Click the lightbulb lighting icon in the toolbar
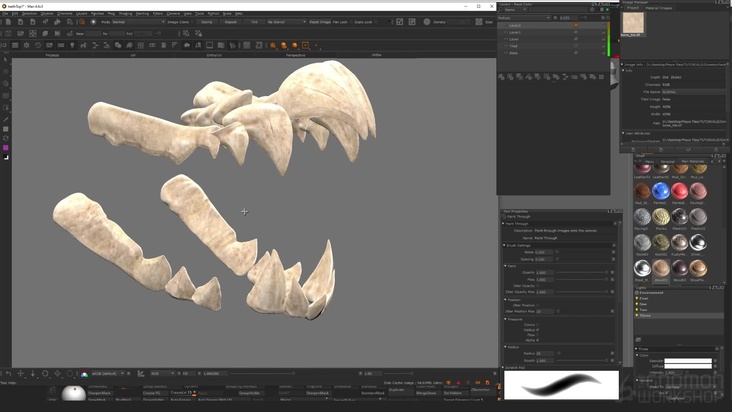This screenshot has width=732, height=412. tap(72, 45)
